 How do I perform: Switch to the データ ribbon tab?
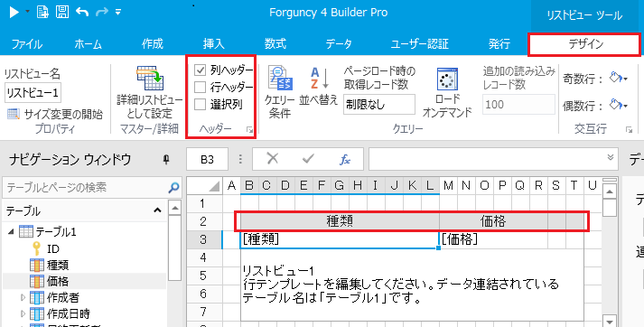point(339,44)
